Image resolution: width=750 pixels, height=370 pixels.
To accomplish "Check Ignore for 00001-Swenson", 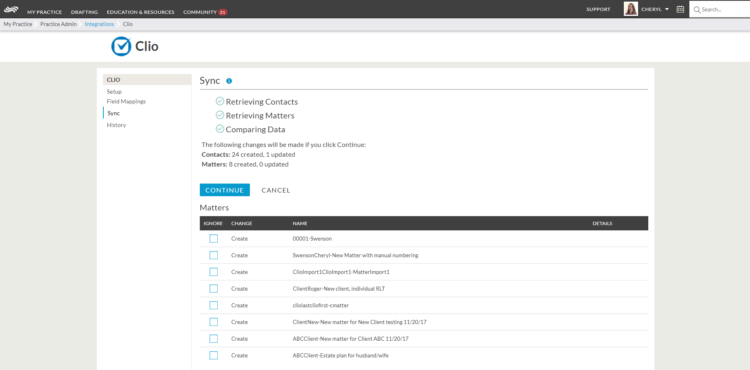I will point(213,239).
